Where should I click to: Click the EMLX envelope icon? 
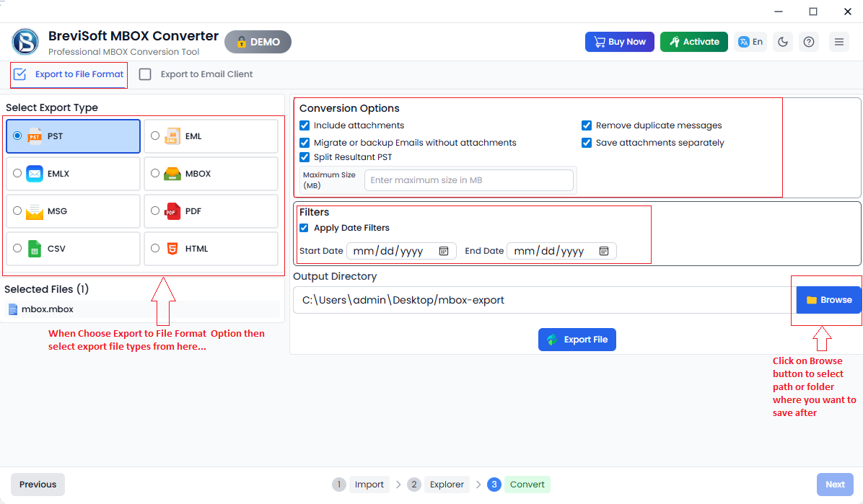pos(35,173)
